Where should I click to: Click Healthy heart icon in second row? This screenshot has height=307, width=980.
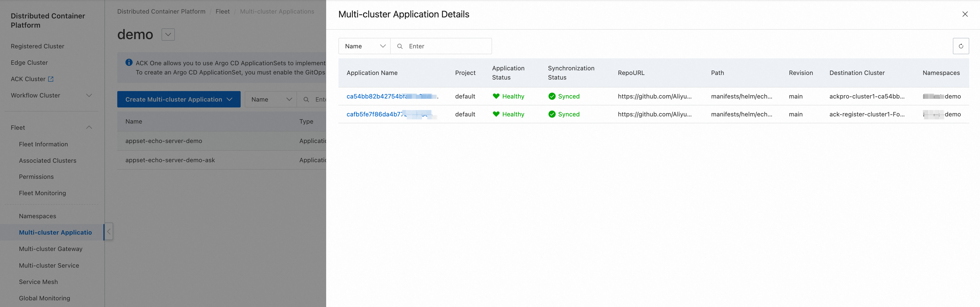coord(496,114)
